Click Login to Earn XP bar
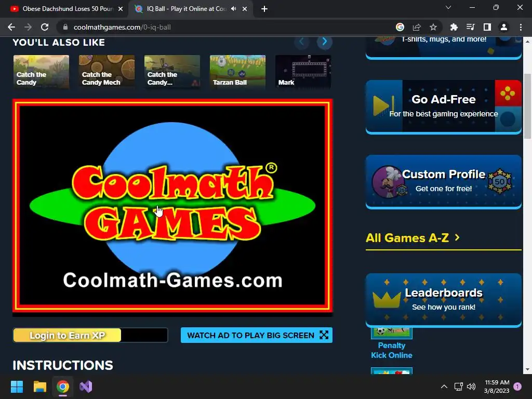This screenshot has height=399, width=532. 90,335
